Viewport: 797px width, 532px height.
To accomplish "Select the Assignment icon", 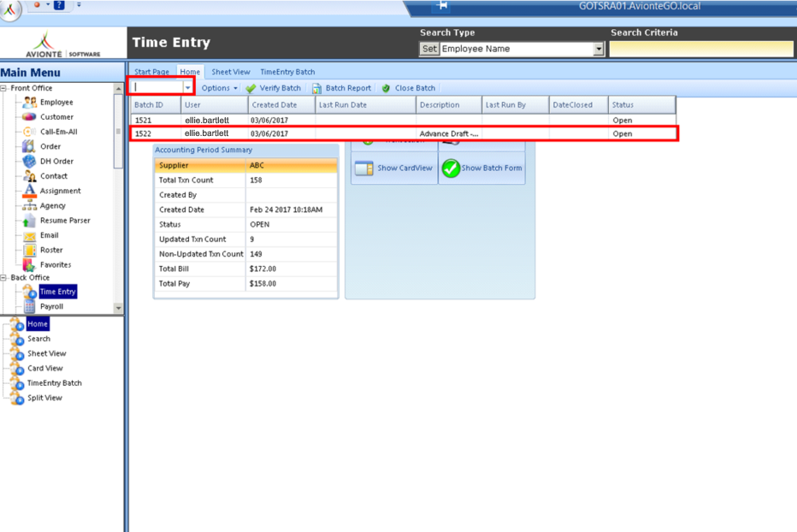I will point(29,191).
